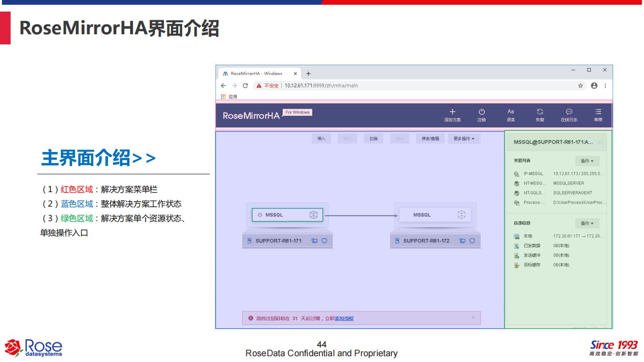This screenshot has width=644, height=362.
Task: Collapse the MSSQL@SUPPORT-R61-171 side panel
Action: coord(600,142)
